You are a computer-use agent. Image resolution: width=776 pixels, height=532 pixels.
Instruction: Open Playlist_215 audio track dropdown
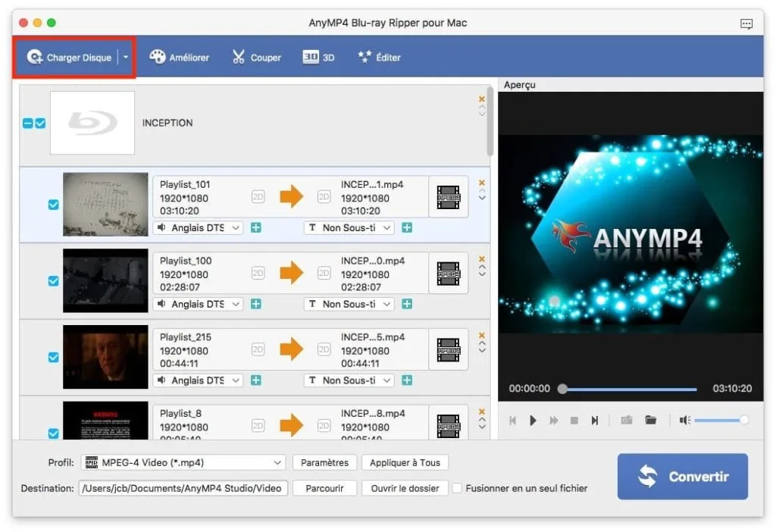tap(198, 380)
